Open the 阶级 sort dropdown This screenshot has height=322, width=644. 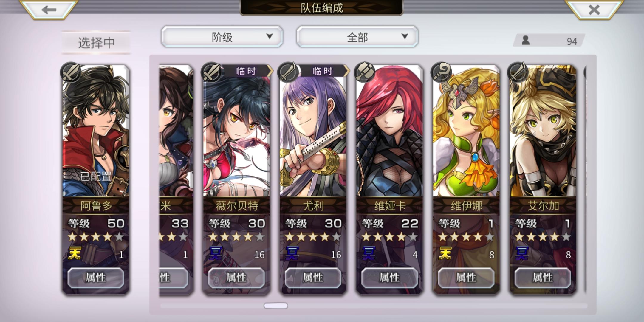pyautogui.click(x=222, y=37)
